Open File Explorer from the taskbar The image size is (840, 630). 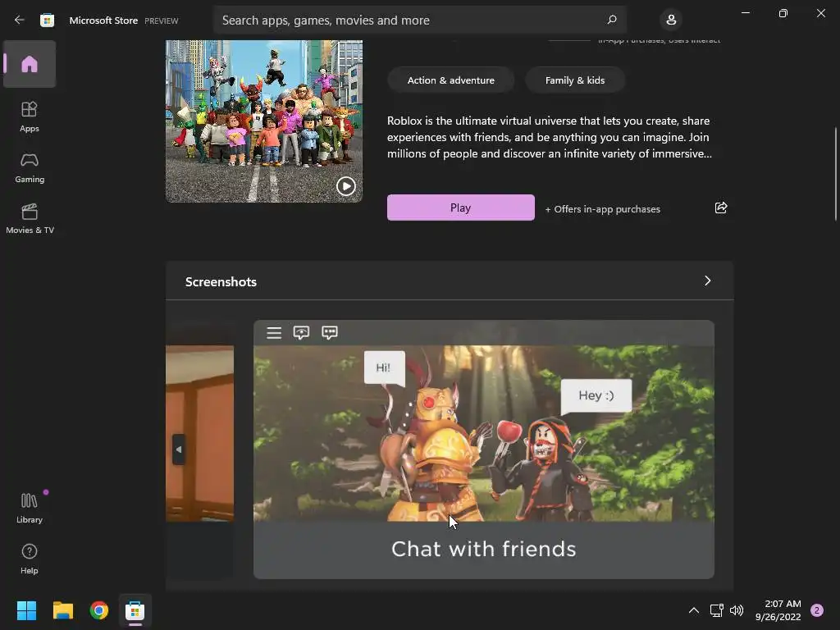pyautogui.click(x=62, y=610)
